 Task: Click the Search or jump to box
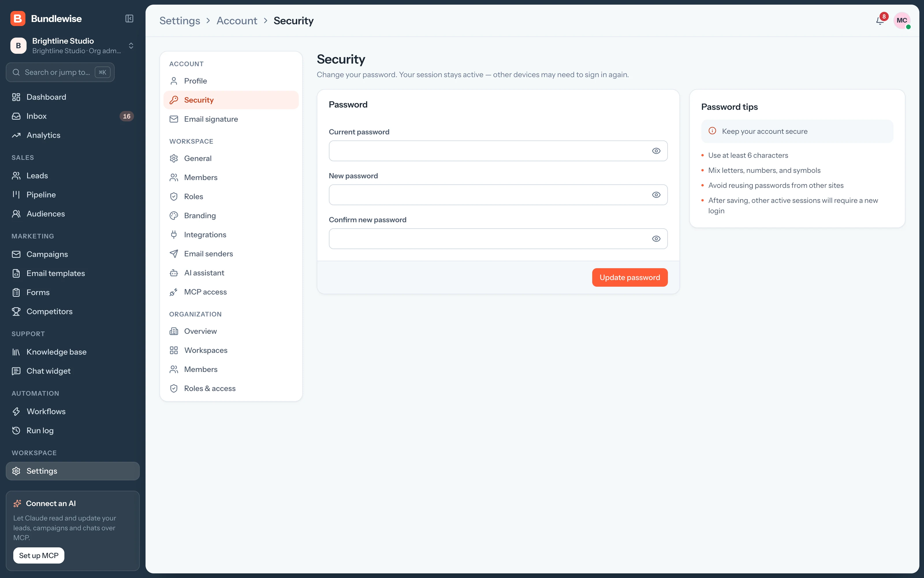(x=60, y=72)
